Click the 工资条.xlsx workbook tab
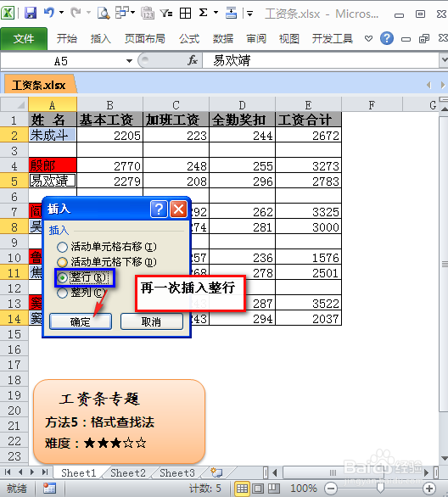448x497 pixels. (x=39, y=85)
